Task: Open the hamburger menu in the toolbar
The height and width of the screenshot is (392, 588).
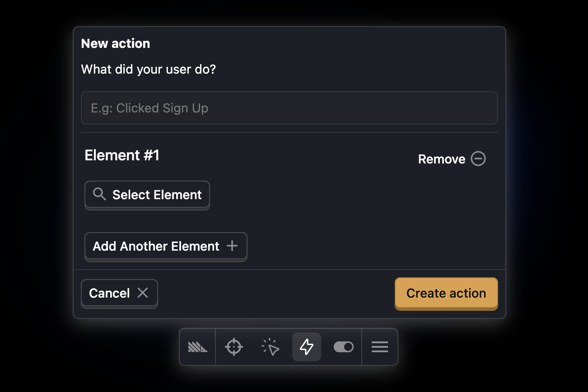Action: point(380,347)
